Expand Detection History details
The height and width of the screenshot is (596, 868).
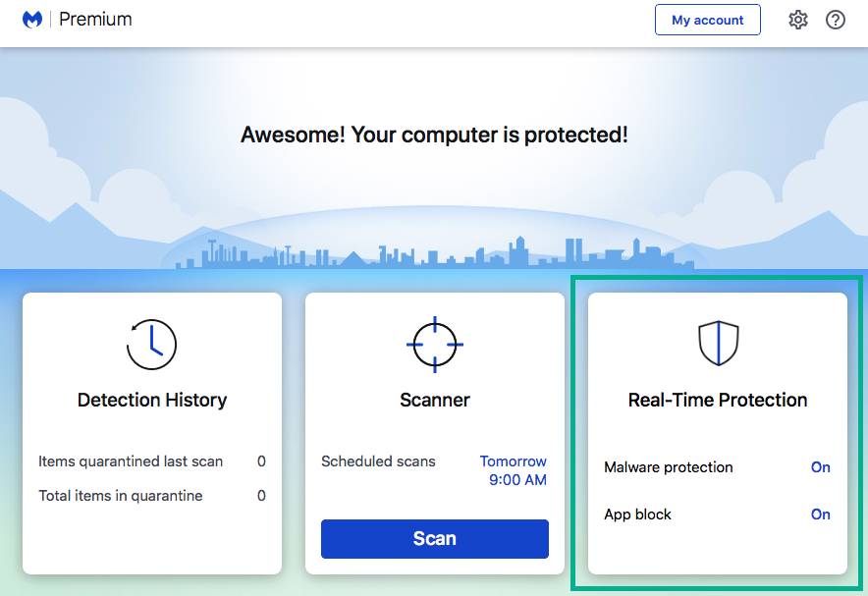coord(151,401)
